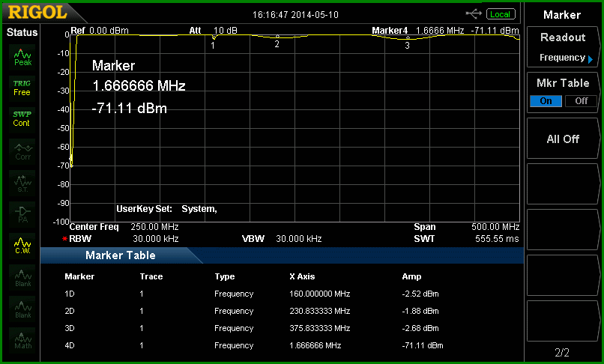Screen dimensions: 604x364
Task: Click the Marker menu title
Action: coord(561,15)
